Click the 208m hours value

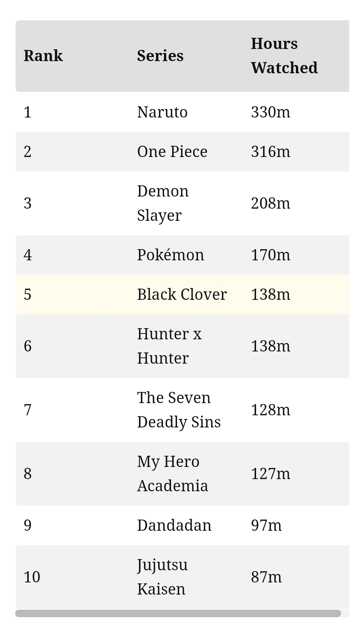271,203
